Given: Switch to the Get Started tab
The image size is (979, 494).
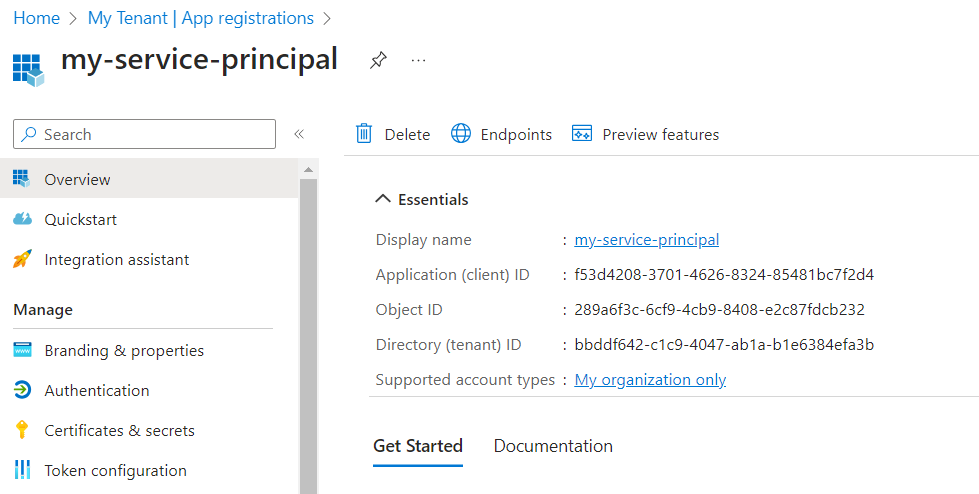Looking at the screenshot, I should point(418,446).
